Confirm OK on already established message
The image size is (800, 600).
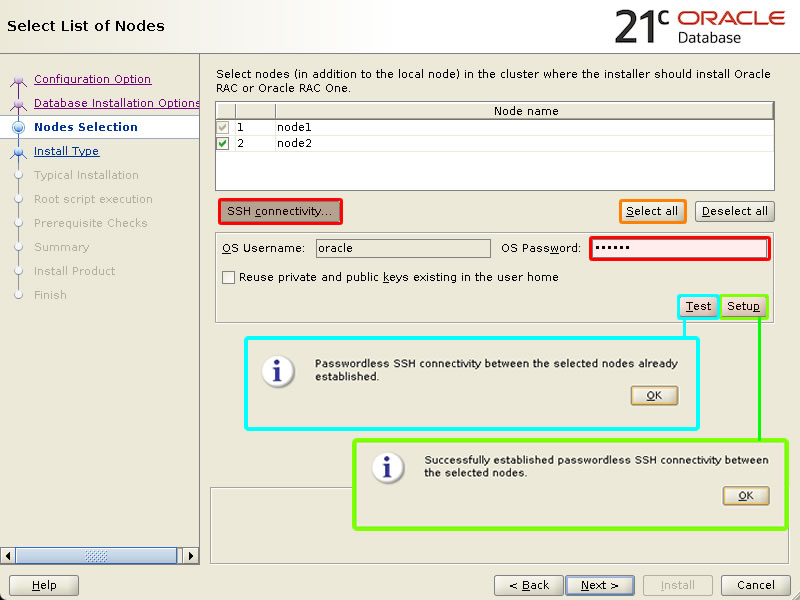[x=655, y=395]
